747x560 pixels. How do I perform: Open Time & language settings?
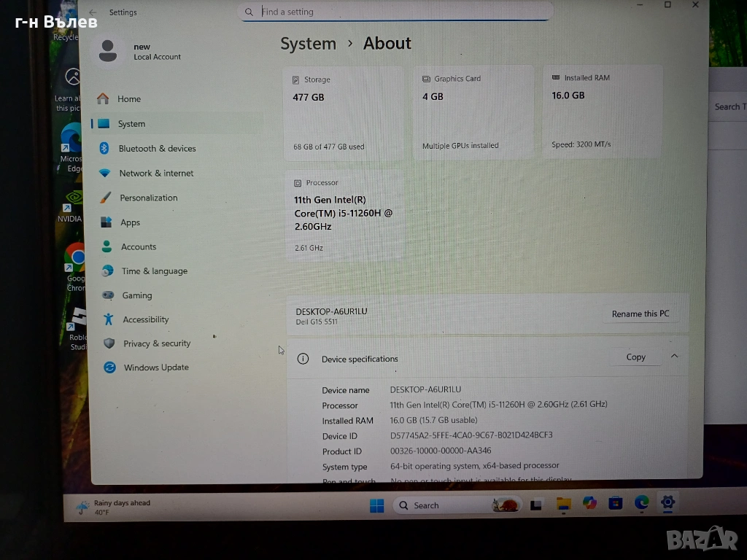click(154, 271)
